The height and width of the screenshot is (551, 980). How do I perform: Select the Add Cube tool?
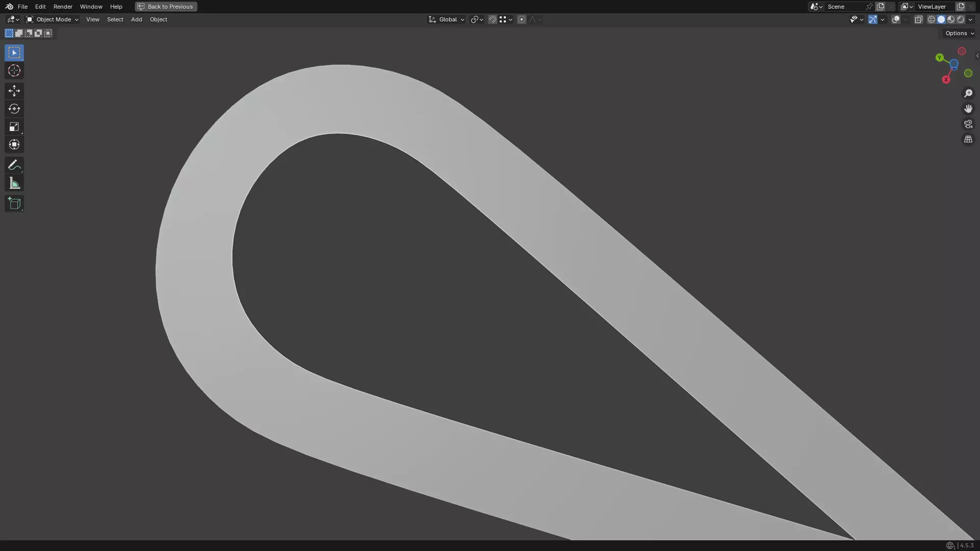coord(14,204)
